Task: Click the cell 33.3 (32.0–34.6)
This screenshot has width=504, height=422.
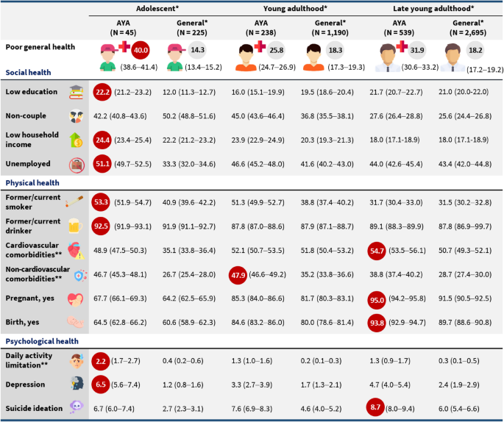Action: (189, 164)
